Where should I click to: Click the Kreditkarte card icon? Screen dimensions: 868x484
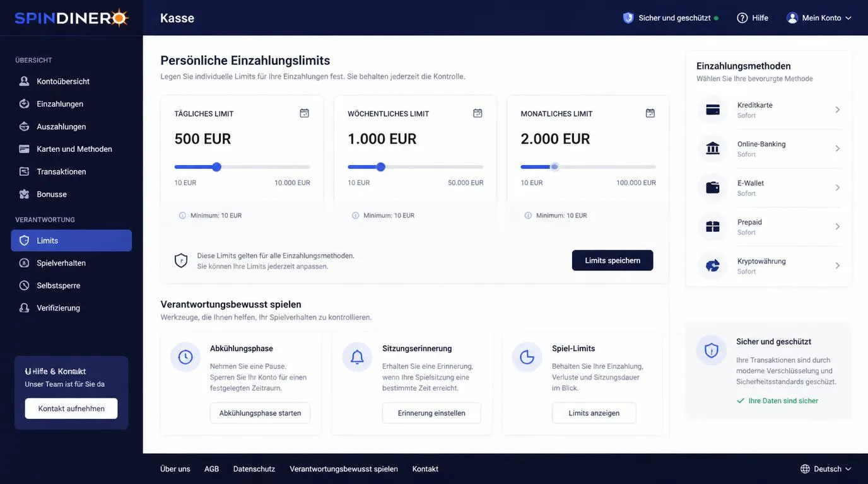713,110
